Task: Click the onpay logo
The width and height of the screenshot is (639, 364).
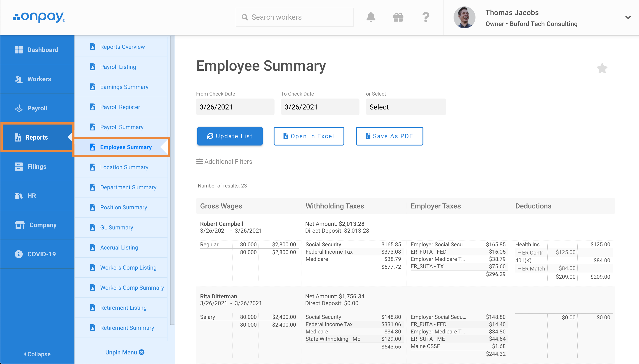Action: point(39,17)
